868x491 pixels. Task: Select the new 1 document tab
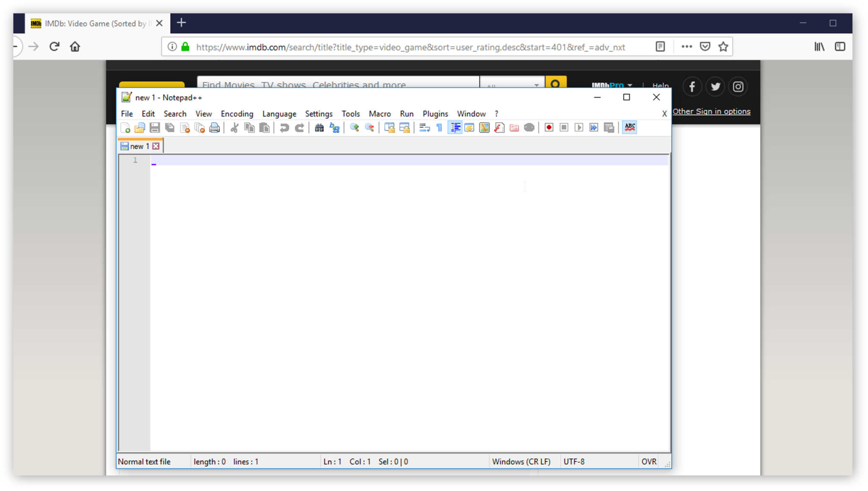click(x=139, y=146)
